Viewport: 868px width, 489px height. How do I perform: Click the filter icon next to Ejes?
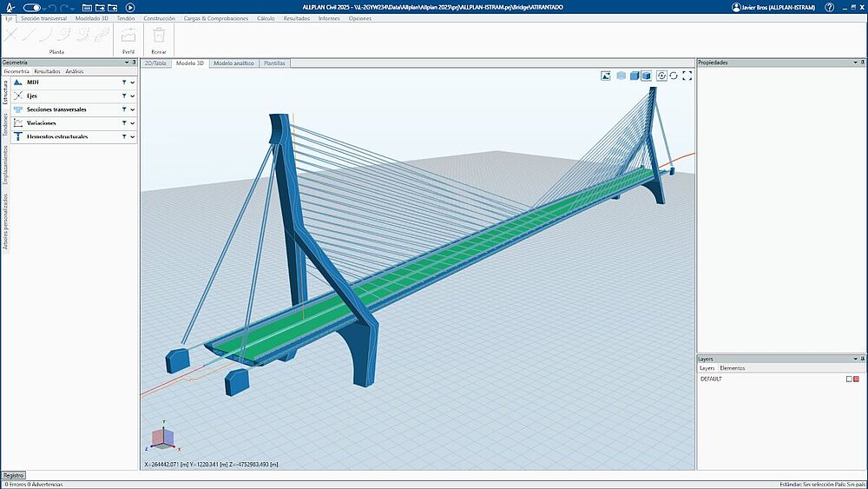point(124,96)
